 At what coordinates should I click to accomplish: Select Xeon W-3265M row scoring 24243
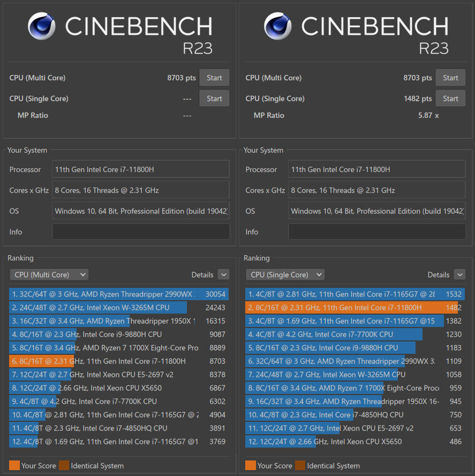pos(119,308)
